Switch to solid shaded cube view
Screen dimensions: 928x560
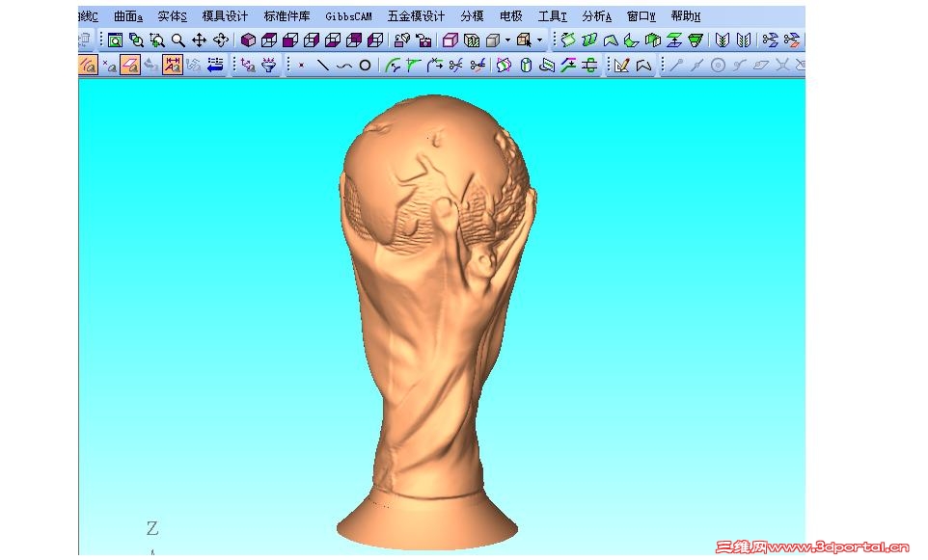(x=248, y=40)
